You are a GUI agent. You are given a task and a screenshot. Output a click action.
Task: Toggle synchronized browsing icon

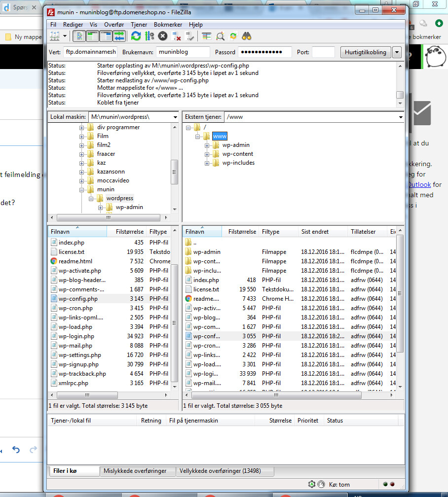pos(233,36)
